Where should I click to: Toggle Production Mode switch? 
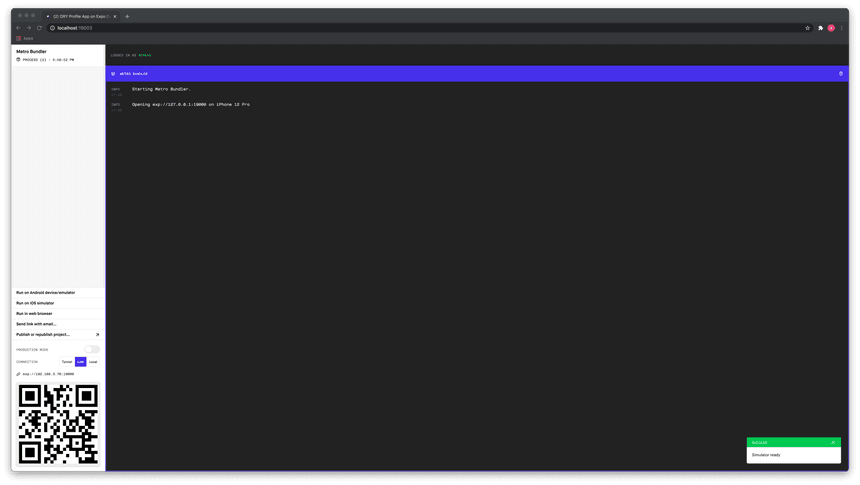pos(92,349)
